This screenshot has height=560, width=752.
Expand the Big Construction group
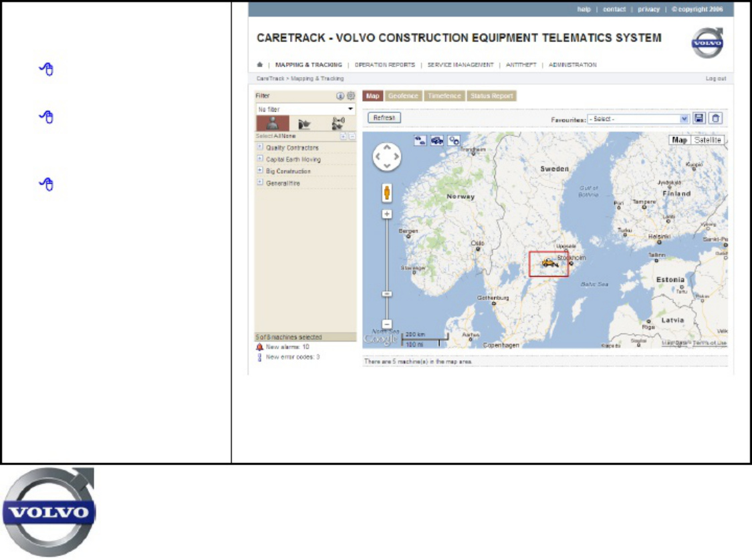pos(260,170)
